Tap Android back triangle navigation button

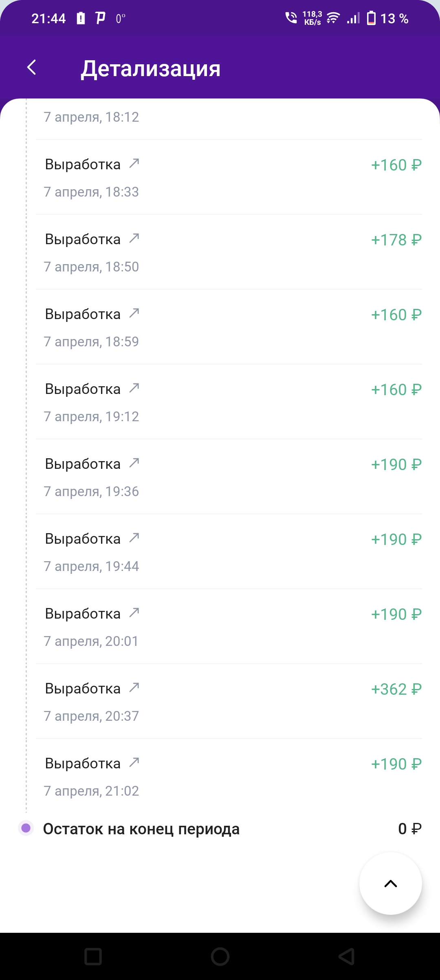[347, 956]
